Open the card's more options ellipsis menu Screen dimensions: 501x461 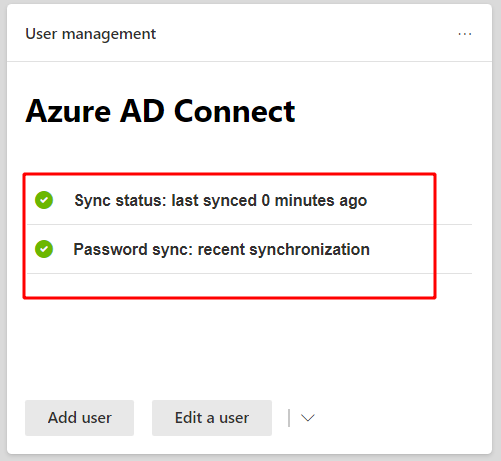click(x=465, y=34)
